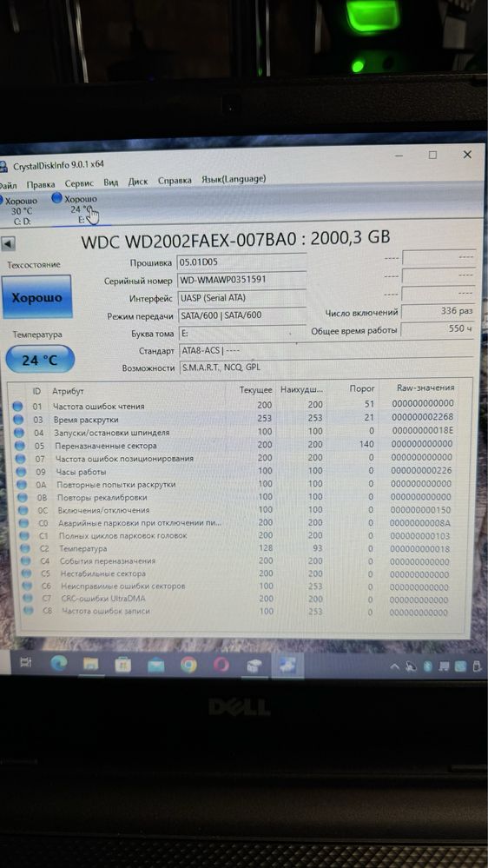Select the C: D: disk tab showing 30 °C
488x868 pixels.
21,211
